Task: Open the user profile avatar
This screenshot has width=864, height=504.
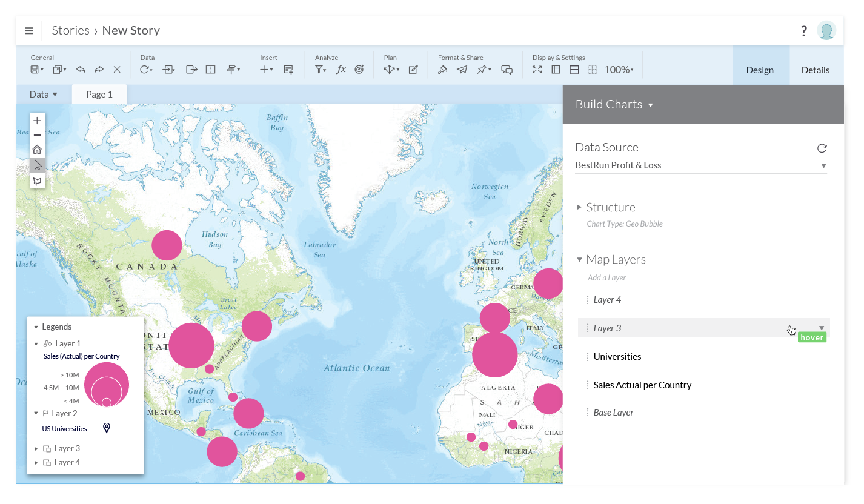Action: point(826,30)
